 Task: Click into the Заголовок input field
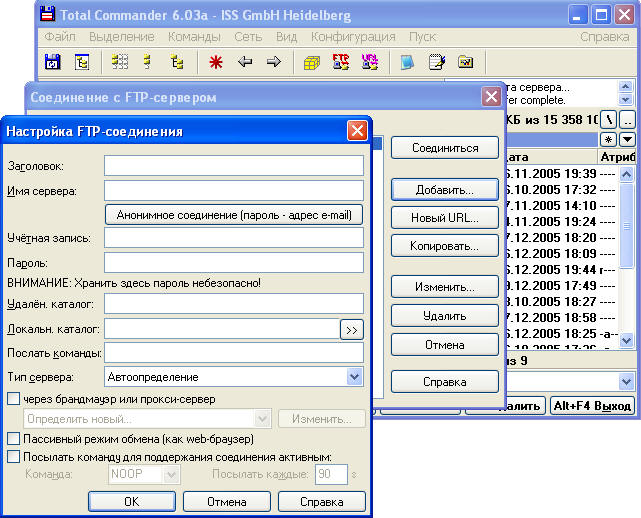[234, 166]
